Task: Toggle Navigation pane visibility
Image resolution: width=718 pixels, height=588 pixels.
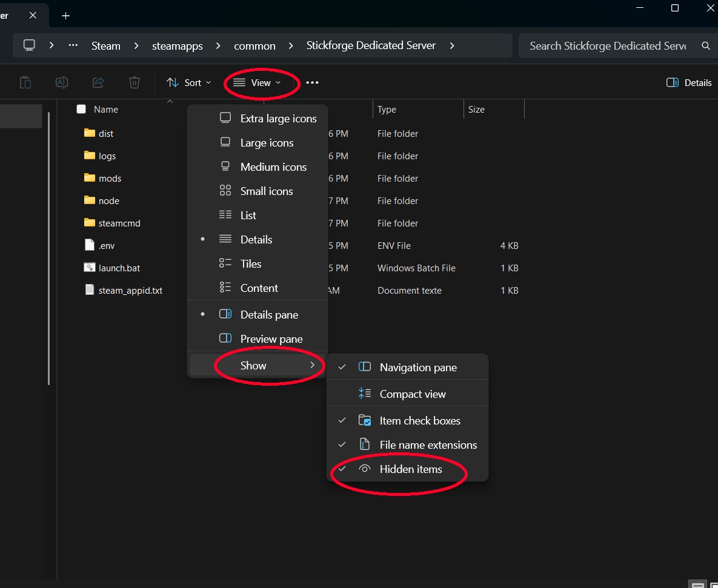Action: (x=407, y=368)
